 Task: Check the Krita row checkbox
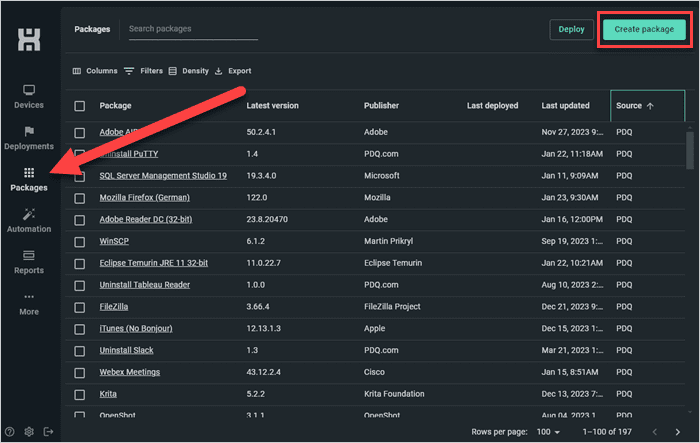[79, 395]
